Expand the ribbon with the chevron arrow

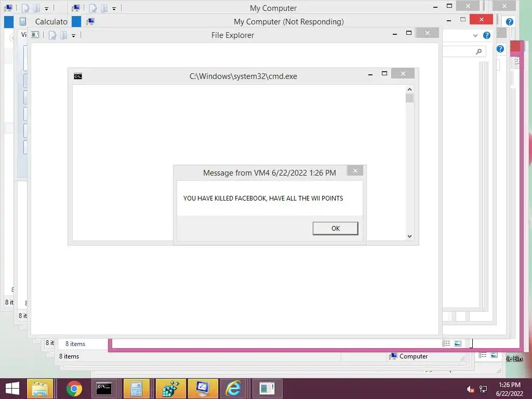[475, 35]
